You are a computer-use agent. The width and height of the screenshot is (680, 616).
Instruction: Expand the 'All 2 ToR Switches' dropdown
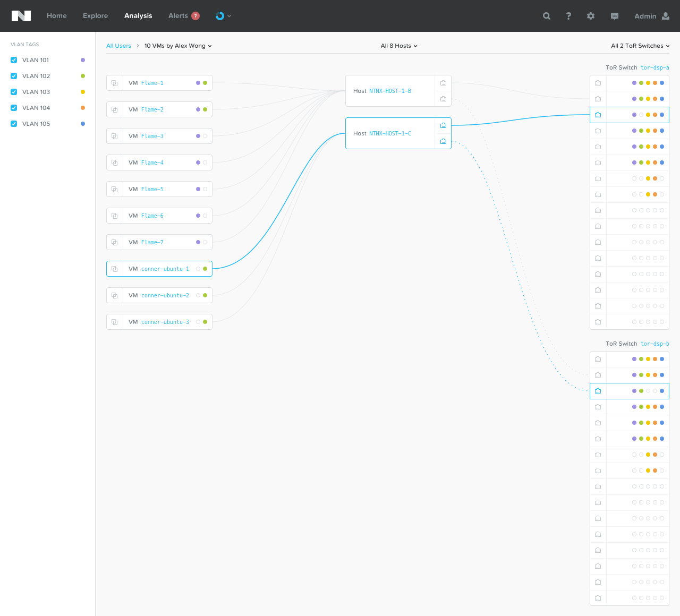coord(640,46)
